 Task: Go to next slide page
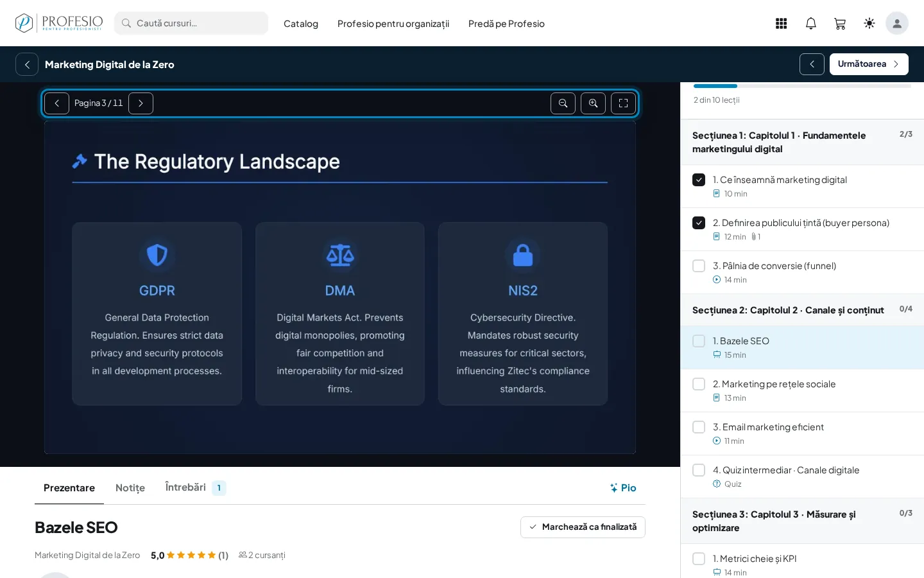pos(141,103)
